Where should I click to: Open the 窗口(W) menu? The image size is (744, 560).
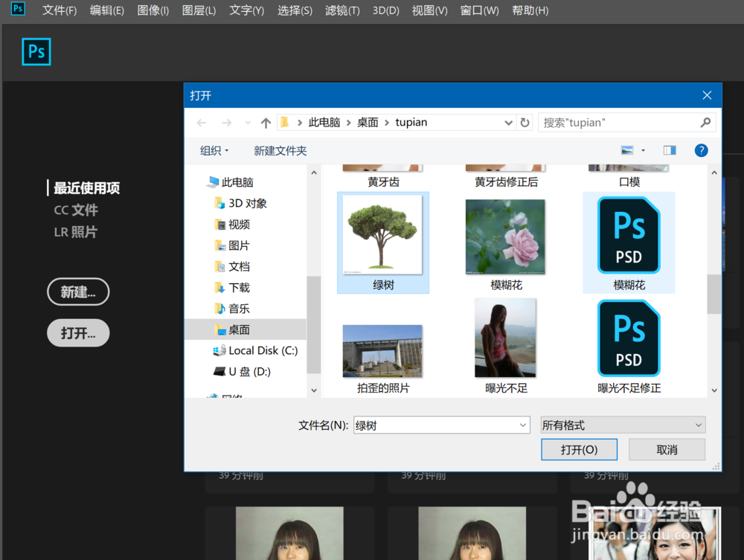click(x=479, y=10)
